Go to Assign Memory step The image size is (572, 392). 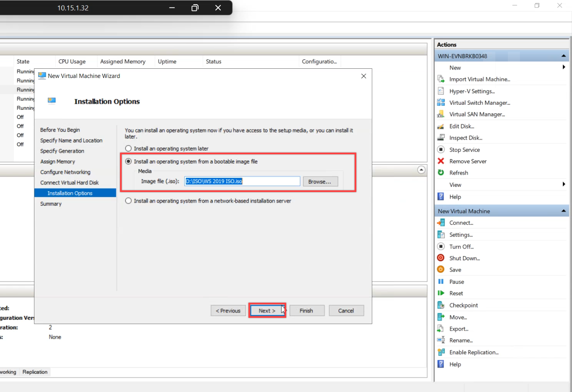click(x=57, y=161)
